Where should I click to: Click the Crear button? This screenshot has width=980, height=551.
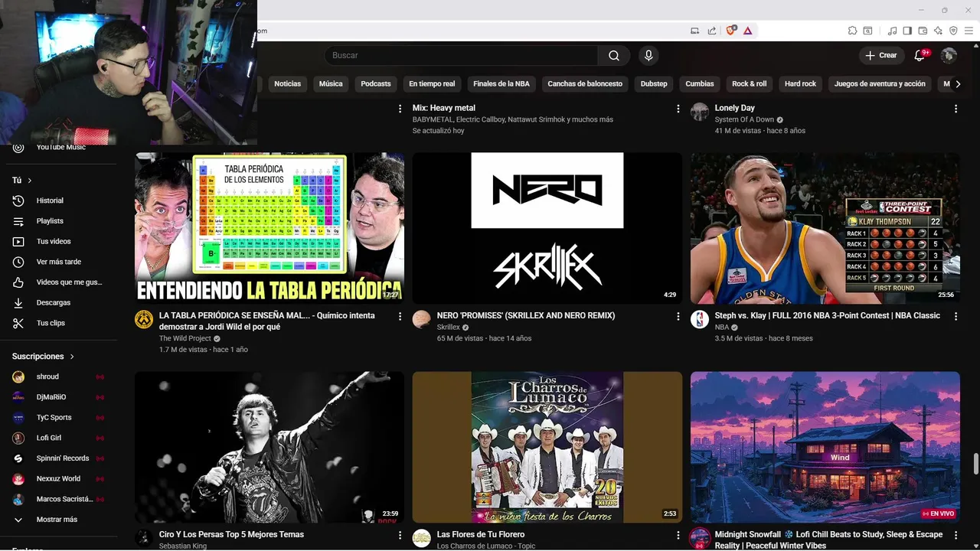(x=880, y=55)
